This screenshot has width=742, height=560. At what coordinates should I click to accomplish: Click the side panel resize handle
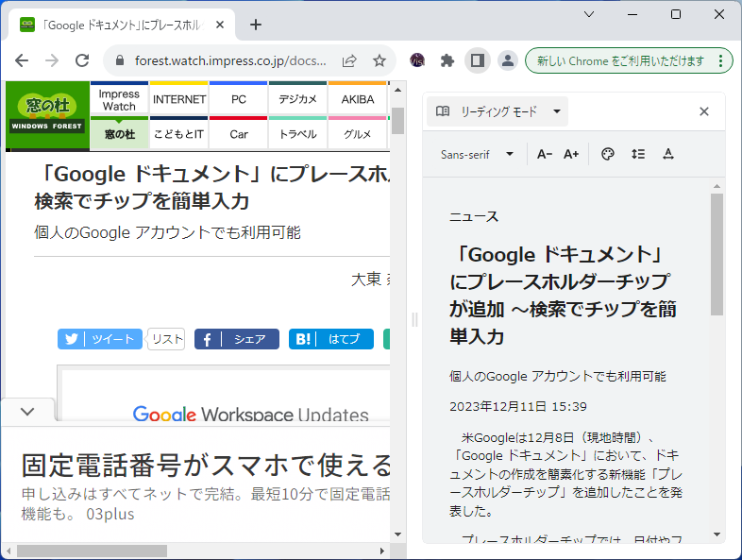coord(414,320)
